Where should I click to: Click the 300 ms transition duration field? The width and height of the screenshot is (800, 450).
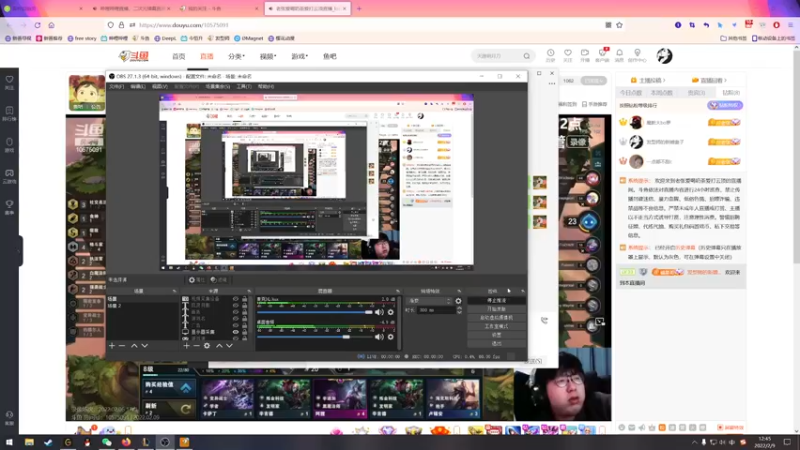point(436,310)
